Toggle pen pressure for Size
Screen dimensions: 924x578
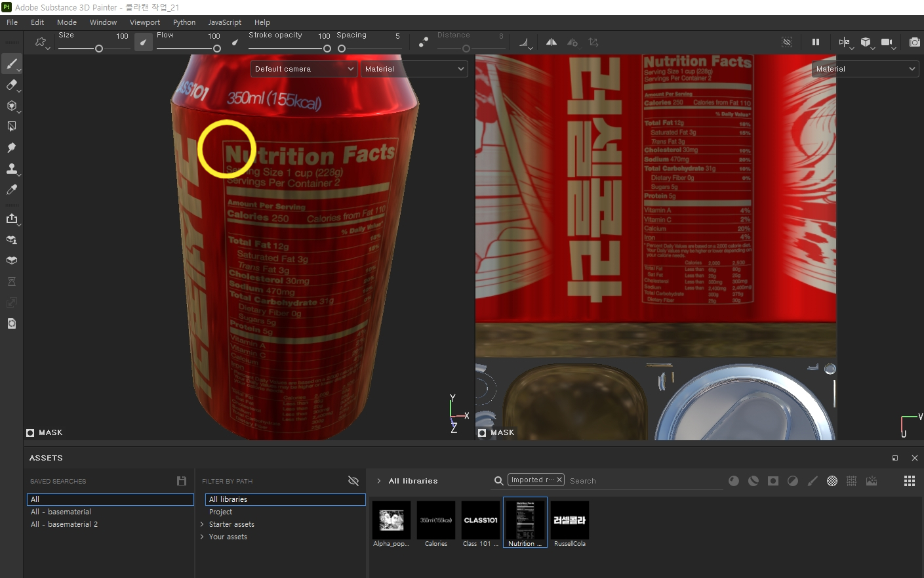point(143,42)
